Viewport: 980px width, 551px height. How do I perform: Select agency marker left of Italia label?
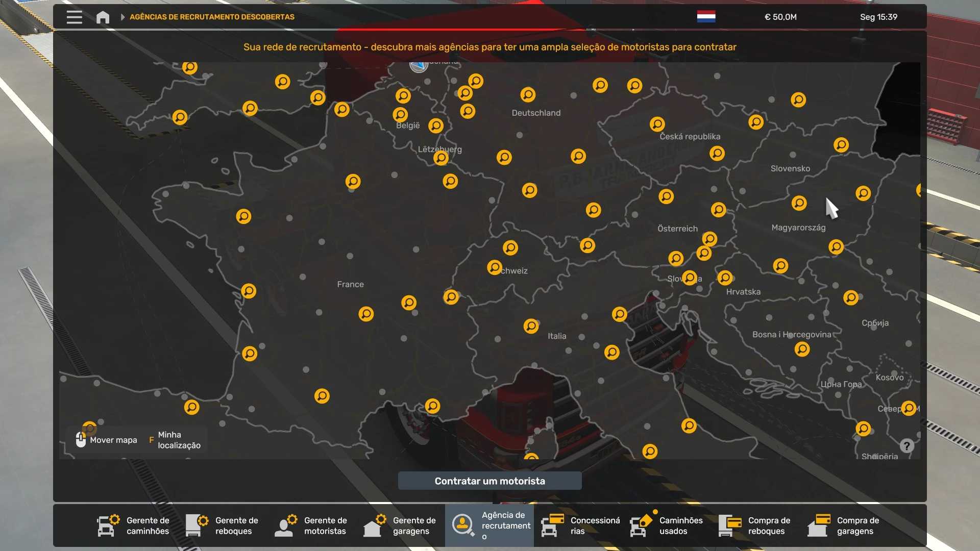click(x=531, y=325)
